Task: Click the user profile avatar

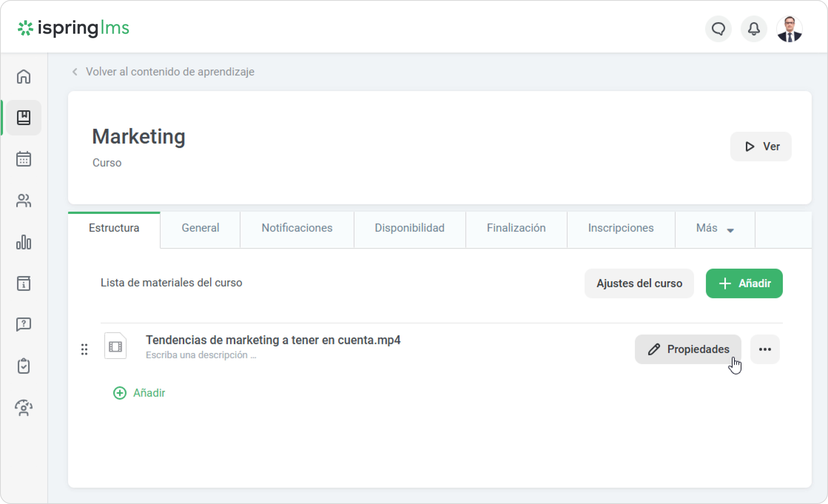Action: pos(789,29)
